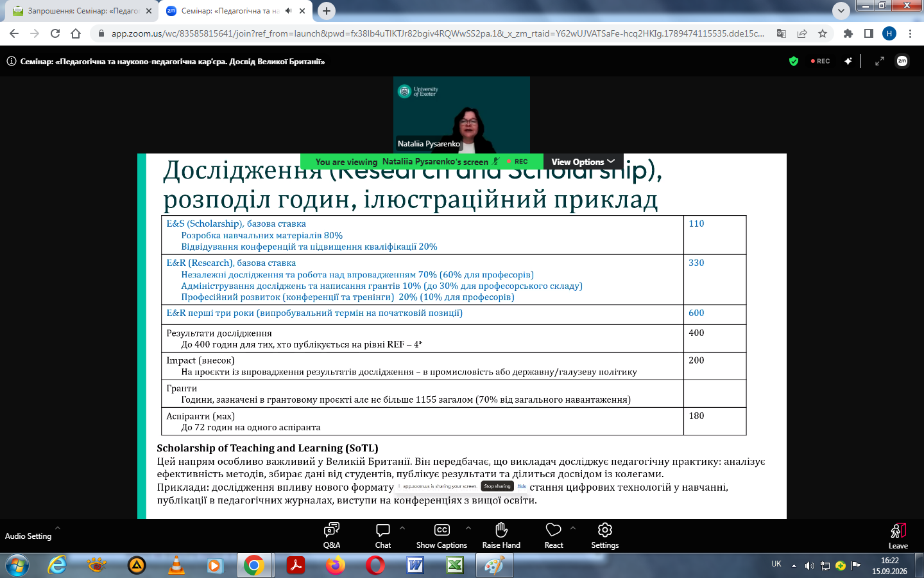The width and height of the screenshot is (924, 578).
Task: Go to the browser home page
Action: [x=76, y=33]
